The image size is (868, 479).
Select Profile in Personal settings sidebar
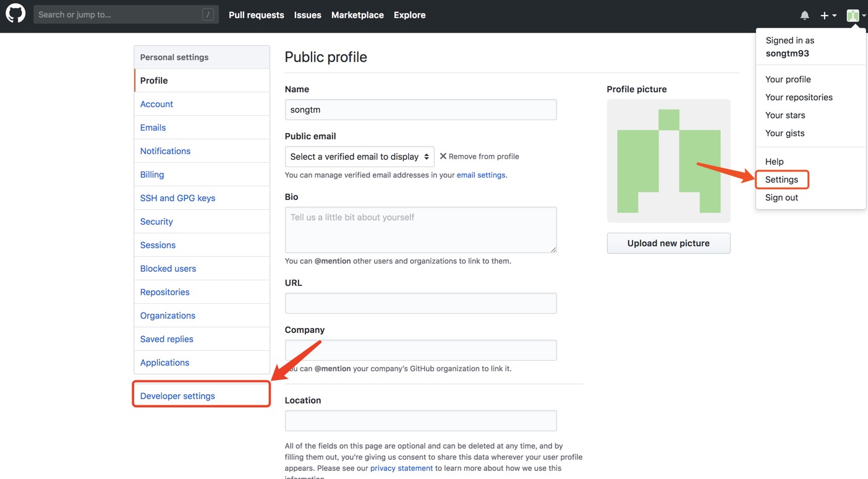[x=202, y=80]
